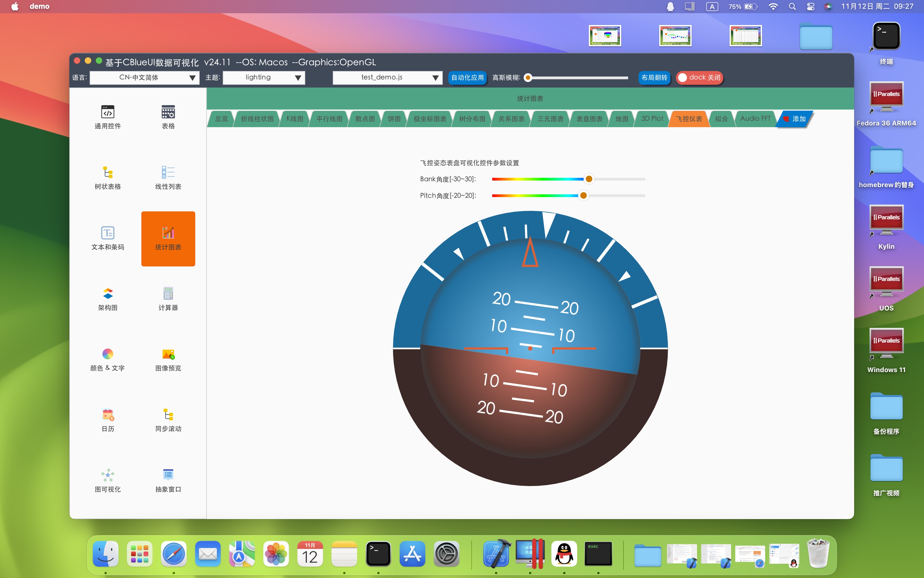Image resolution: width=924 pixels, height=578 pixels.
Task: Open the 备份程序 desktop folder
Action: (x=886, y=413)
